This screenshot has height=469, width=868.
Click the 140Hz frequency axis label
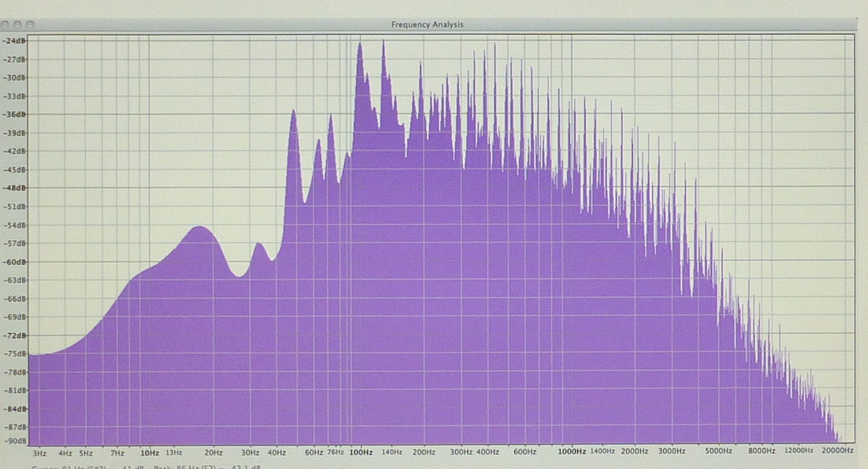coord(391,452)
